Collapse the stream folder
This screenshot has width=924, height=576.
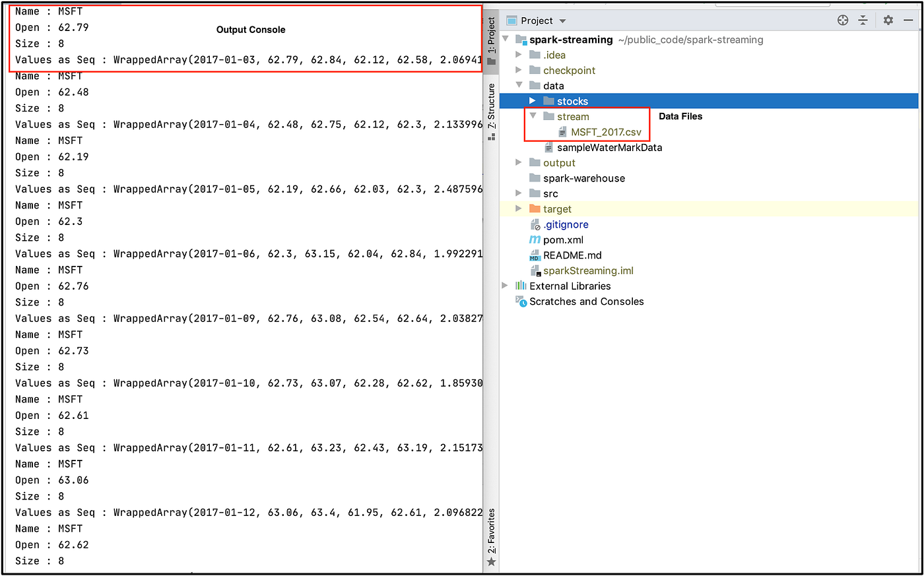click(x=533, y=116)
